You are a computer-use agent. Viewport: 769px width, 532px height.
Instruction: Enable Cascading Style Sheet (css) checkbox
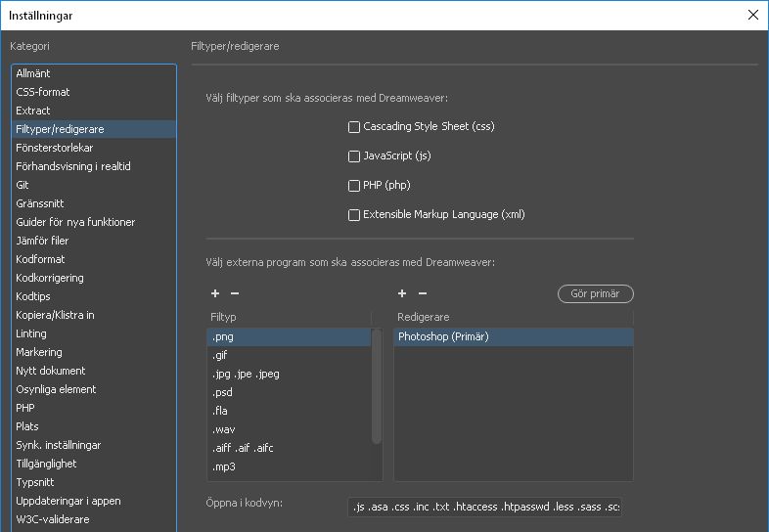pos(354,127)
